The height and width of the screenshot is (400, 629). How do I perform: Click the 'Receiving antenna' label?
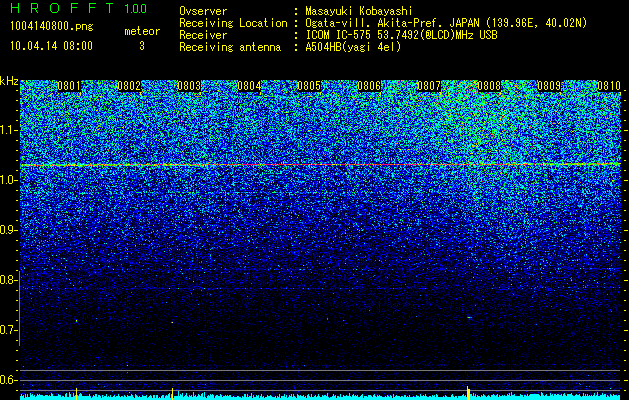(230, 47)
